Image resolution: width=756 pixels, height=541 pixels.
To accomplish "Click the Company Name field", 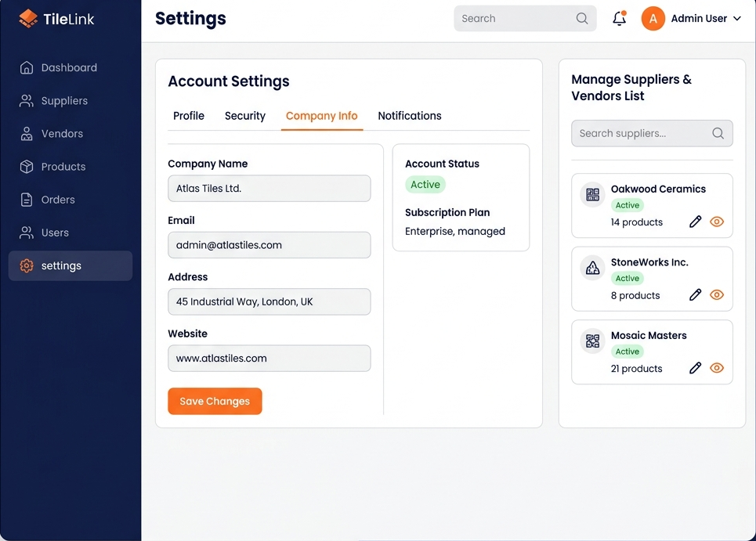I will coord(269,189).
